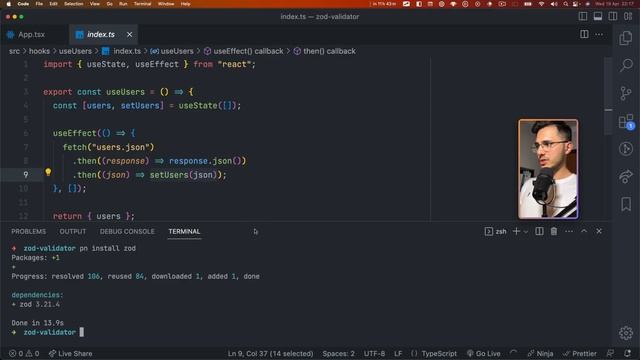The width and height of the screenshot is (640, 360).
Task: Kill the terminal with trash icon
Action: [x=554, y=231]
